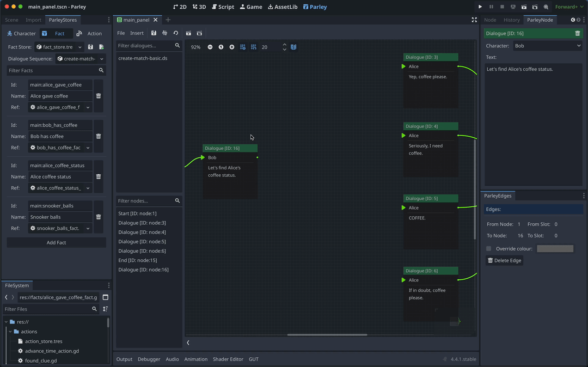The height and width of the screenshot is (367, 588).
Task: Enable the Override colour checkbox
Action: (x=488, y=248)
